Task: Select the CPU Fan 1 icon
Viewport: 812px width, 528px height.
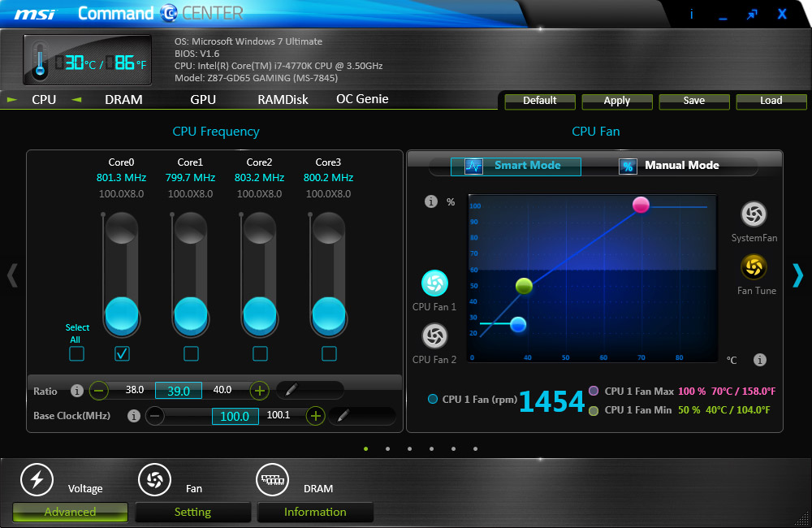Action: (434, 283)
